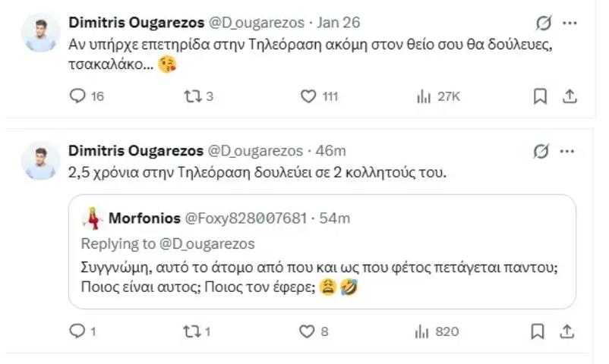609x364 pixels.
Task: Open Dimitris Ougarezos profile name in first tweet
Action: [135, 22]
